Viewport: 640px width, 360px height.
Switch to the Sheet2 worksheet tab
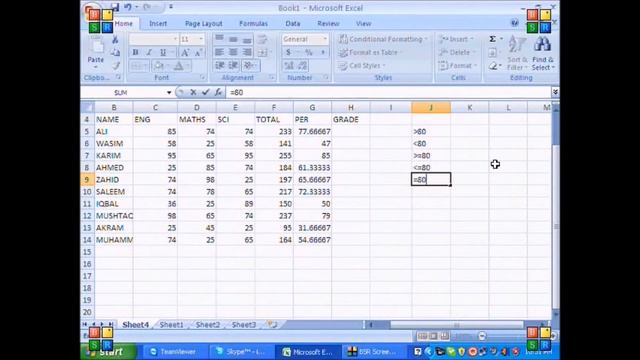[208, 324]
